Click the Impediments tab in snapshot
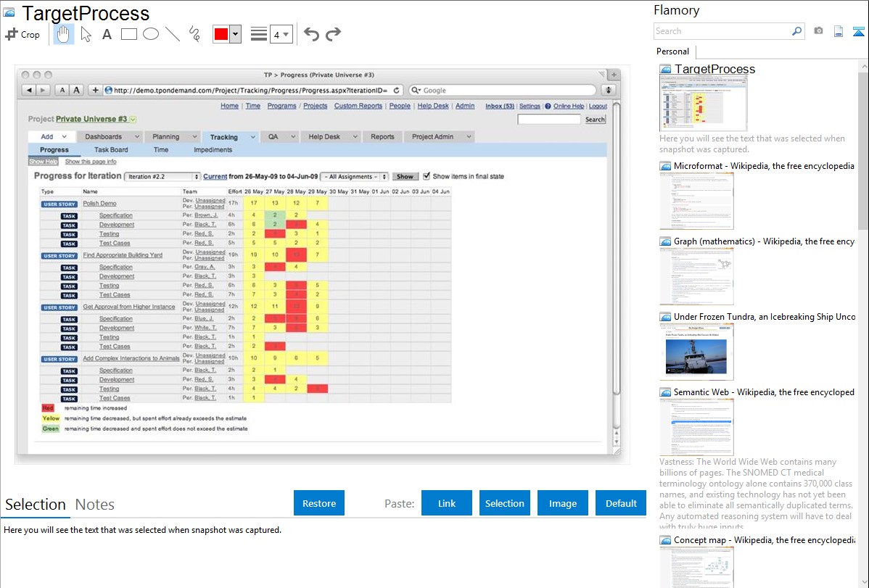This screenshot has width=869, height=588. point(213,149)
